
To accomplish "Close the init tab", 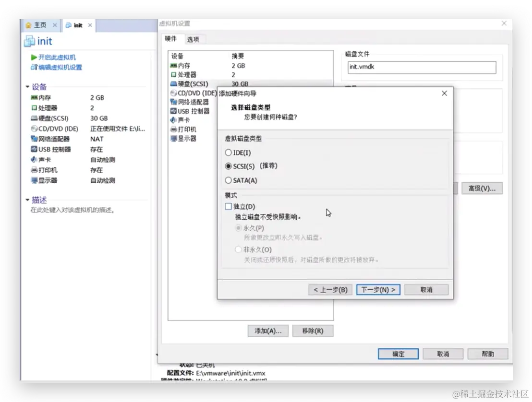I will [x=90, y=25].
